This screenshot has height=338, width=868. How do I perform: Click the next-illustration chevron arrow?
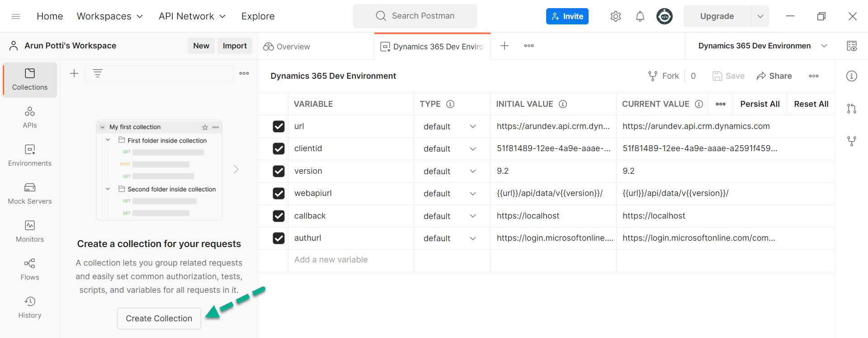(x=236, y=169)
